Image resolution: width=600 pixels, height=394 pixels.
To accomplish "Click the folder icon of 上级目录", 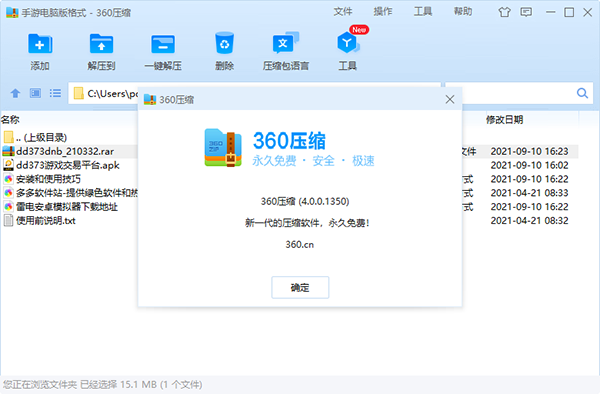I will [x=8, y=137].
